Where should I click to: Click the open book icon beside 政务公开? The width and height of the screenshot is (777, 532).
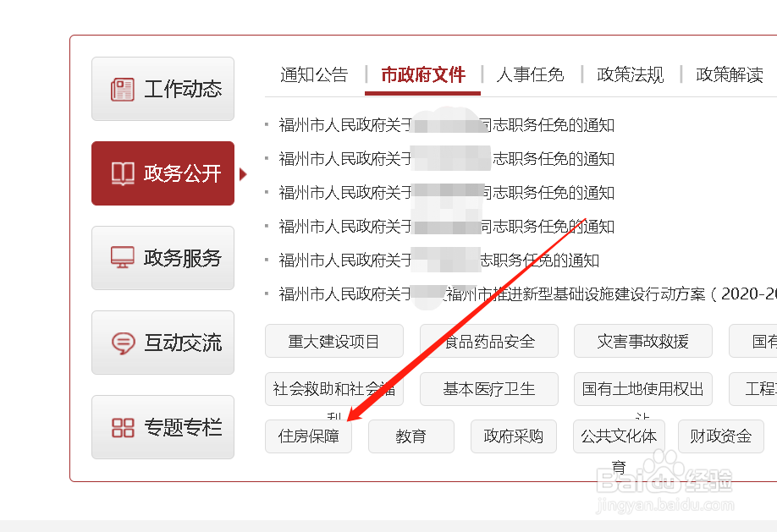click(123, 174)
